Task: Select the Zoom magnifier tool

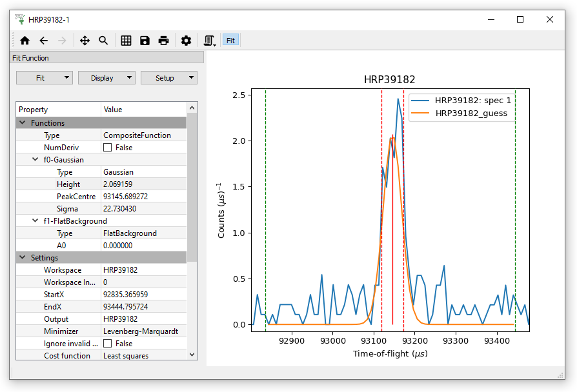Action: tap(103, 41)
